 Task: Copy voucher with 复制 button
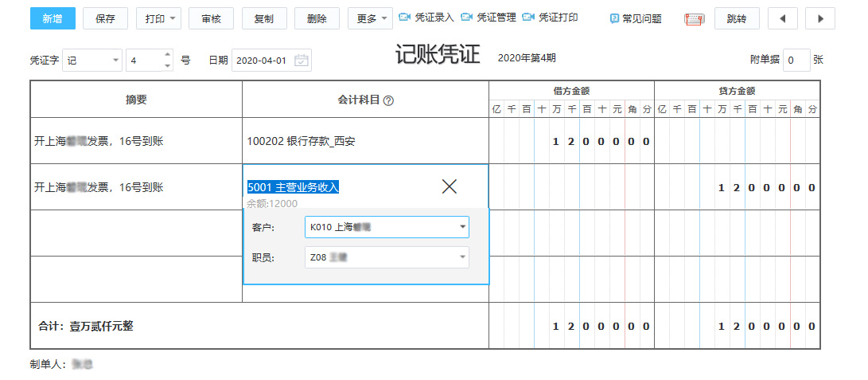click(x=264, y=19)
